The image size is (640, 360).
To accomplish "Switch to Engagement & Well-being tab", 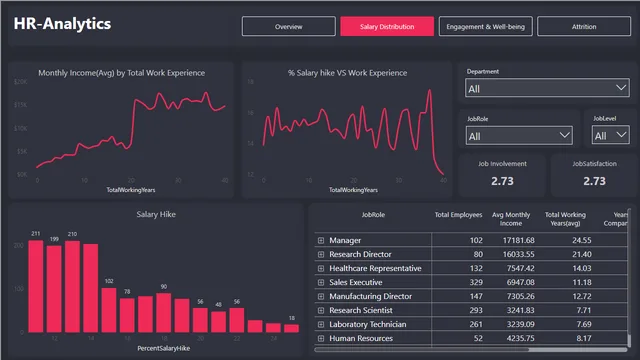I will coord(486,27).
